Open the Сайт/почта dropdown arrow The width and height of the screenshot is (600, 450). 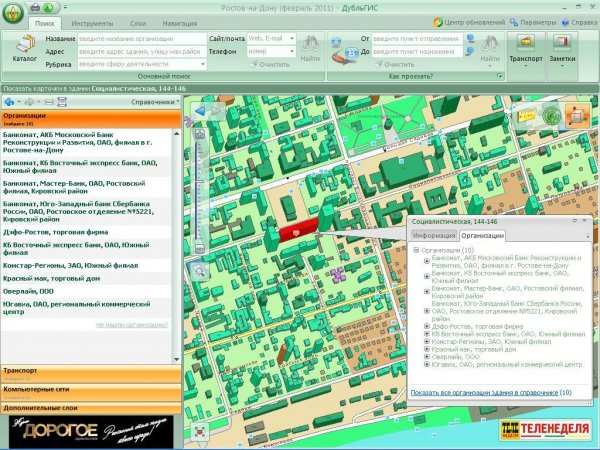[x=292, y=39]
